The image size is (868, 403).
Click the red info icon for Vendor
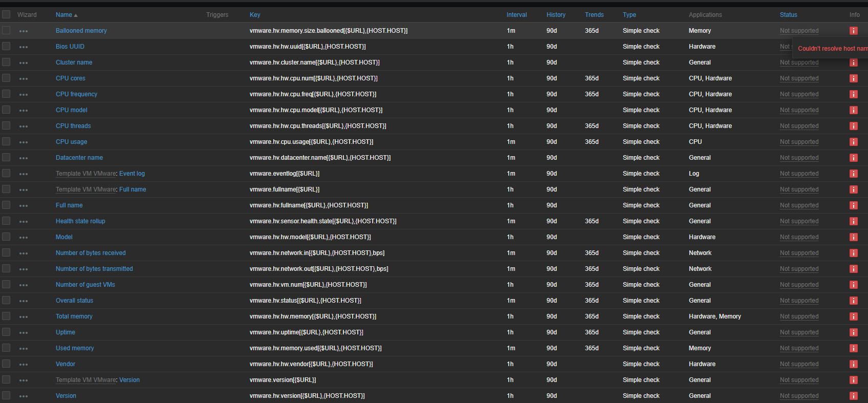point(854,364)
